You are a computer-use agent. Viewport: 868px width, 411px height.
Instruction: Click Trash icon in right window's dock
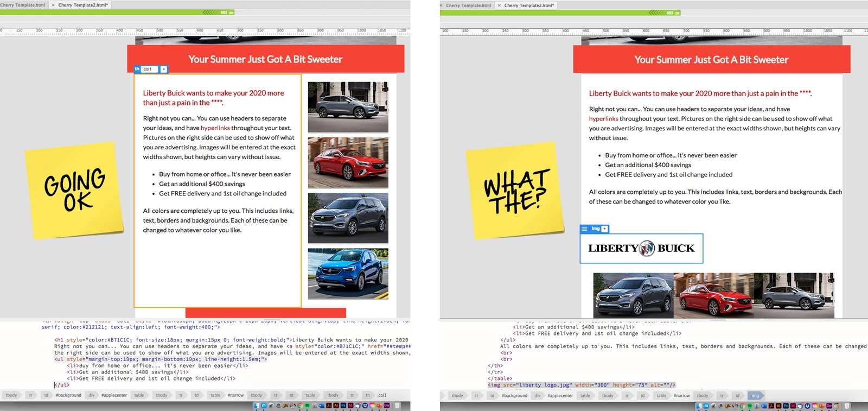tap(847, 406)
